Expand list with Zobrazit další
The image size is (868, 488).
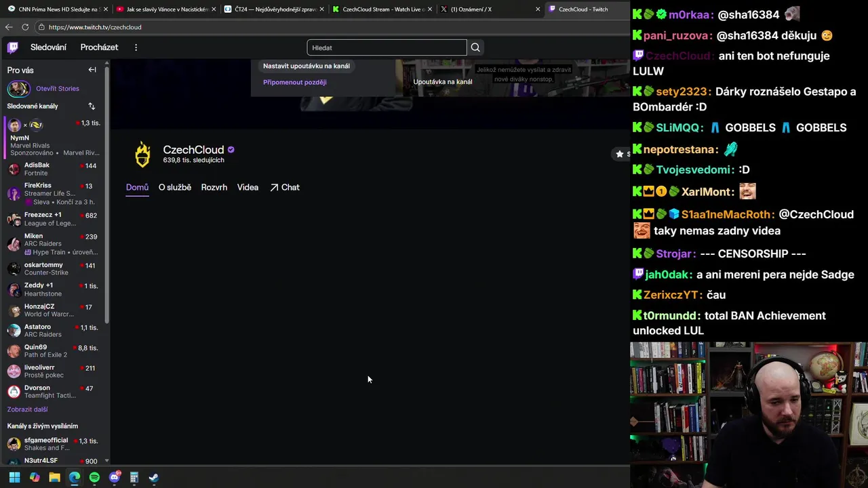pos(28,409)
